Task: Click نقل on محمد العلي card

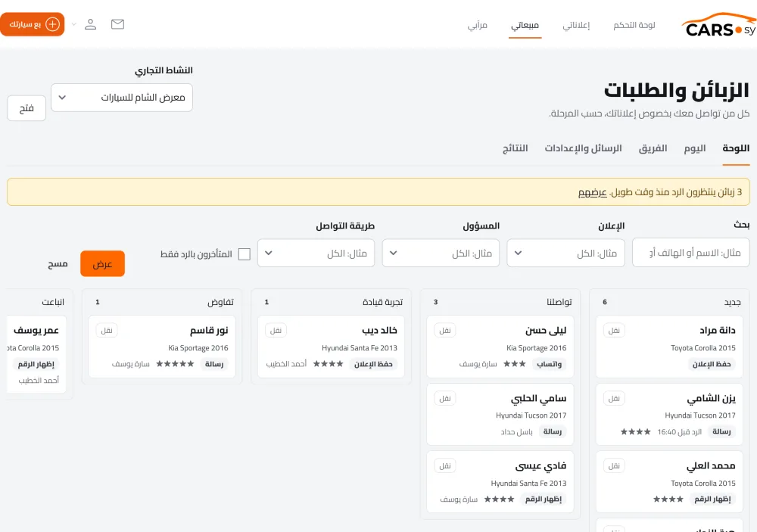Action: pyautogui.click(x=614, y=466)
